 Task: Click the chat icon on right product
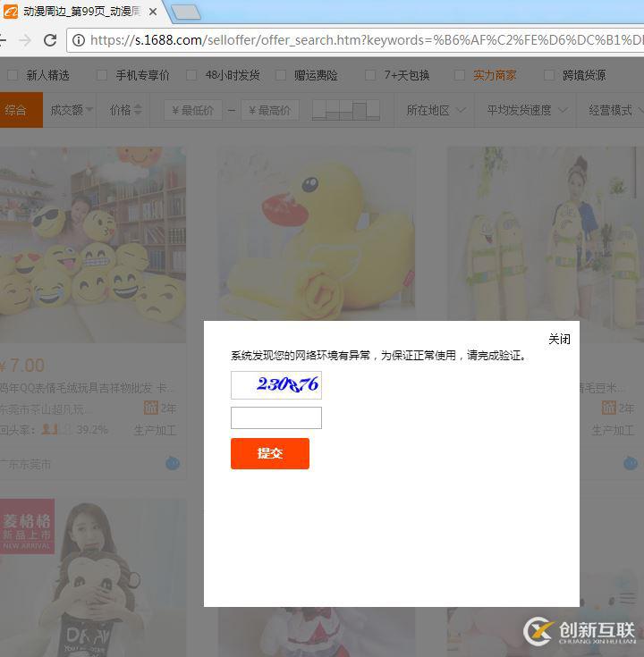click(x=631, y=463)
